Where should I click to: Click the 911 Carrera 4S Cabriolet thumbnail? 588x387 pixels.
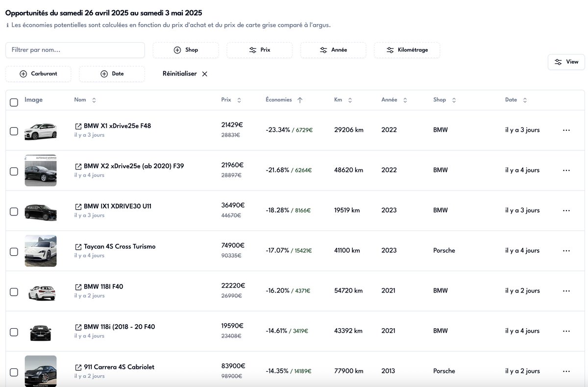pyautogui.click(x=41, y=371)
